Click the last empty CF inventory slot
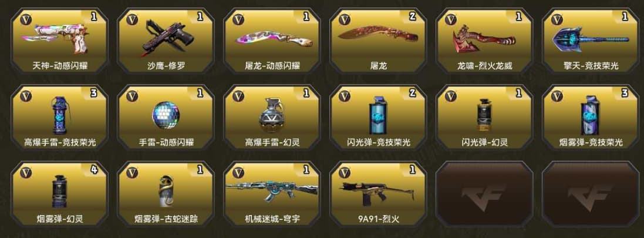 (x=591, y=193)
